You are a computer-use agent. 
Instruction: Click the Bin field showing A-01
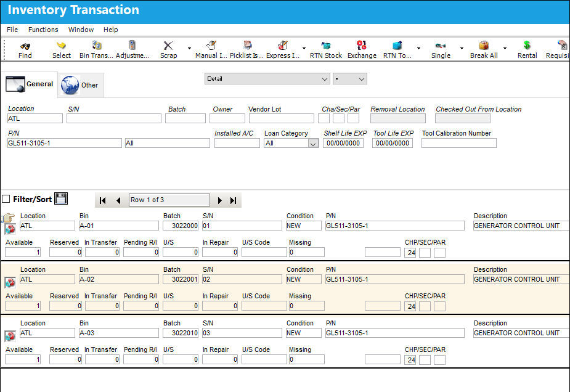point(119,226)
